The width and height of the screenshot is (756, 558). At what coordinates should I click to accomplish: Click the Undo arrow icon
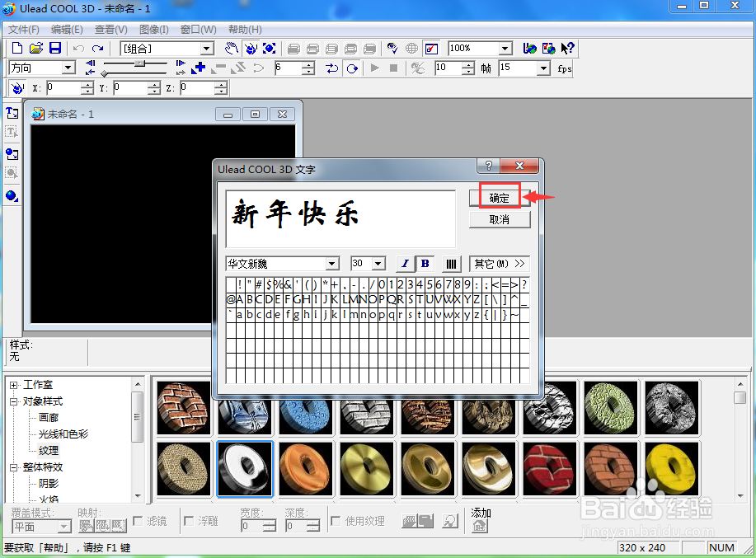pyautogui.click(x=78, y=48)
